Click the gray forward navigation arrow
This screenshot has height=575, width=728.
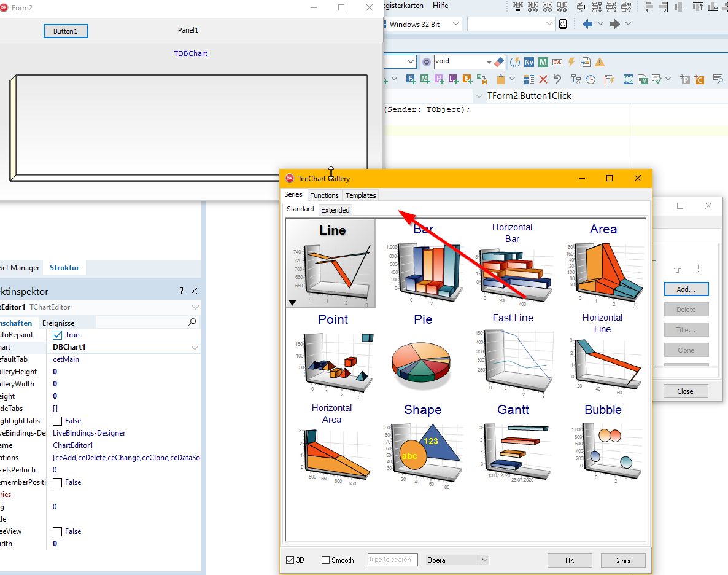[x=614, y=24]
